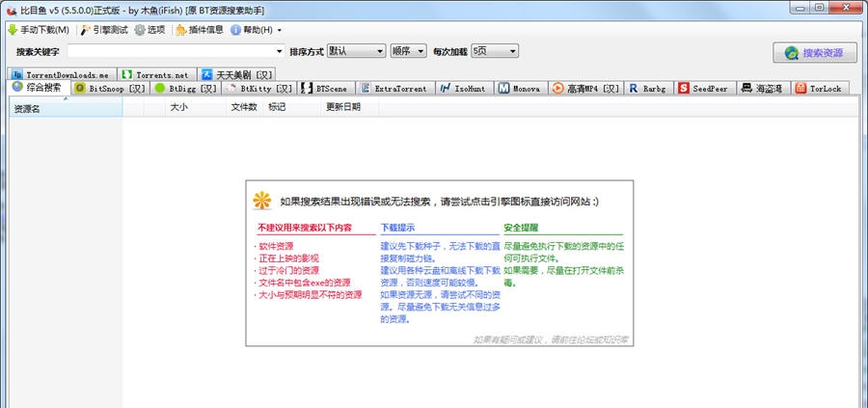The image size is (868, 408).
Task: Click the Torrents.net green tab icon
Action: 126,74
